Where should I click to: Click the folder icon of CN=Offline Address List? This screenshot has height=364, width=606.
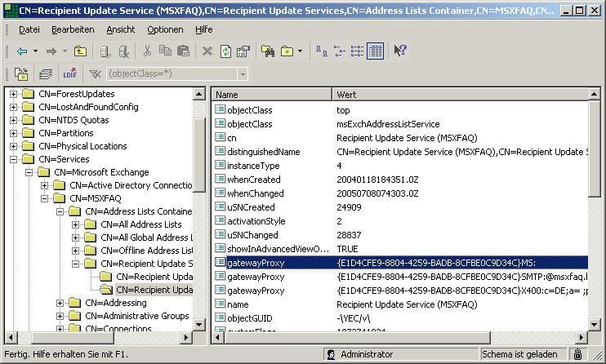91,251
